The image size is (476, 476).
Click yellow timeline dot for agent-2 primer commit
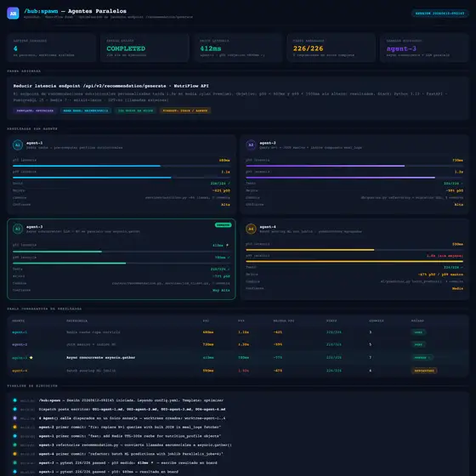click(15, 427)
